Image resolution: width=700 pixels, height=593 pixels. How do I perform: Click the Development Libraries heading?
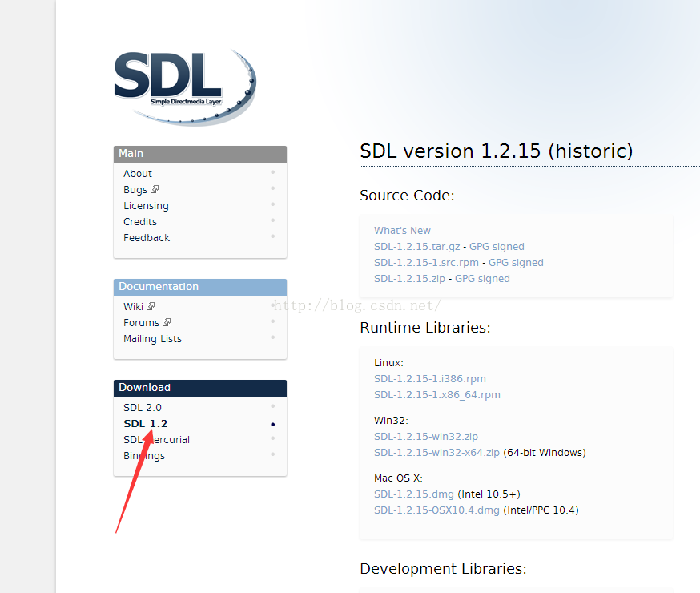tap(443, 568)
